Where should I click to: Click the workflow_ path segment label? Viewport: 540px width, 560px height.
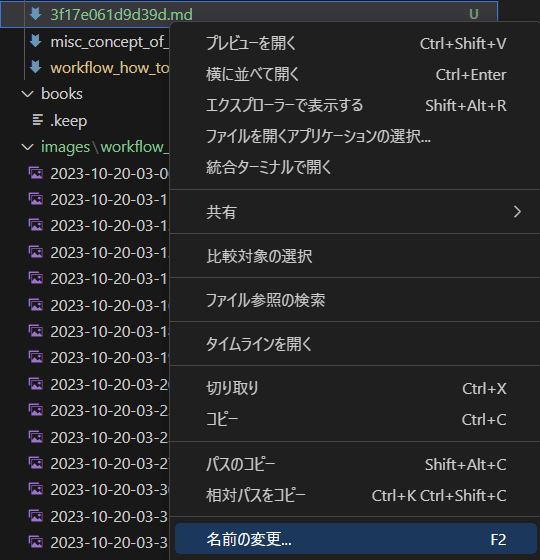pyautogui.click(x=134, y=147)
